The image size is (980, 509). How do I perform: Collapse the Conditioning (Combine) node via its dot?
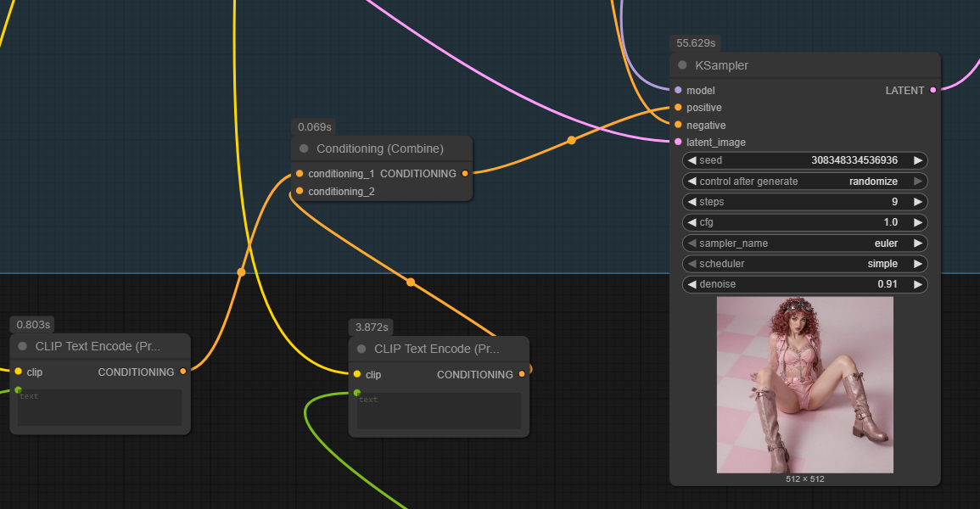click(x=304, y=148)
